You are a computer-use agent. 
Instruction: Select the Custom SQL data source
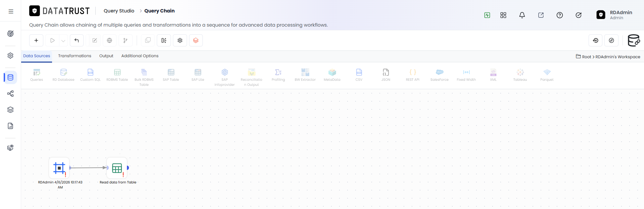90,75
